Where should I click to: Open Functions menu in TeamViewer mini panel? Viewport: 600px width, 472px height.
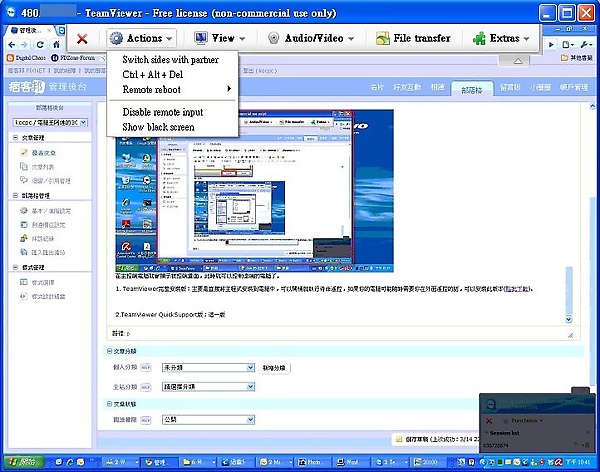tap(523, 421)
